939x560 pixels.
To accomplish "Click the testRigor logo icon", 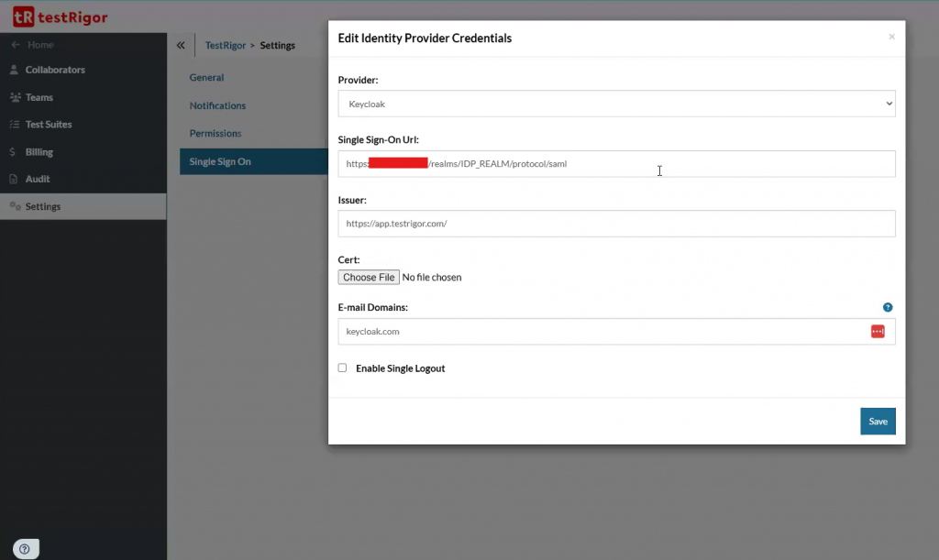I will click(24, 16).
